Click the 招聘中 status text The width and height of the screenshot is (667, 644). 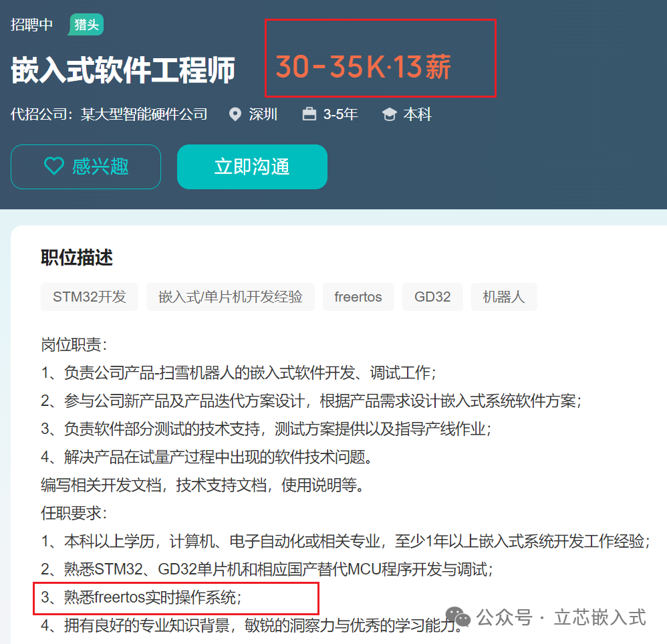(x=31, y=25)
